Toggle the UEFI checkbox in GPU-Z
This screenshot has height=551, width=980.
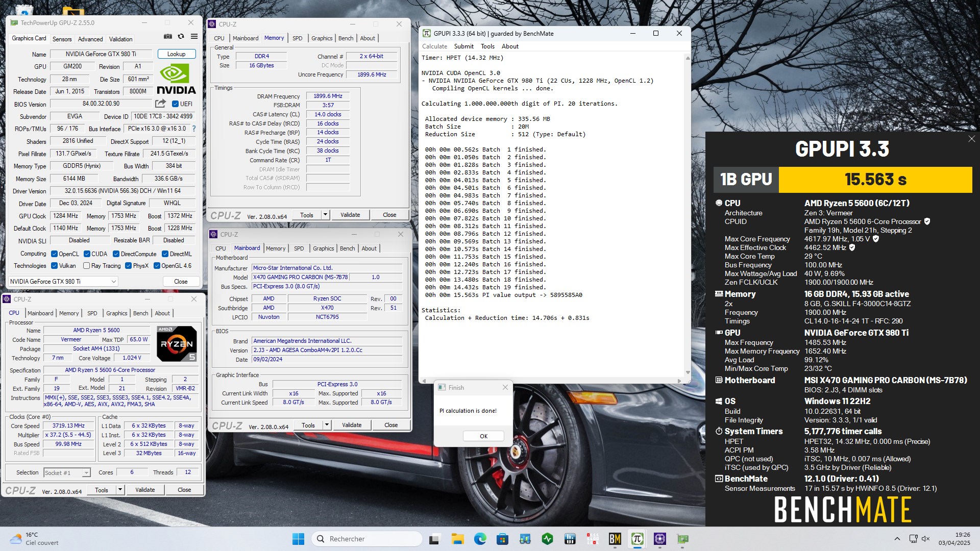175,104
